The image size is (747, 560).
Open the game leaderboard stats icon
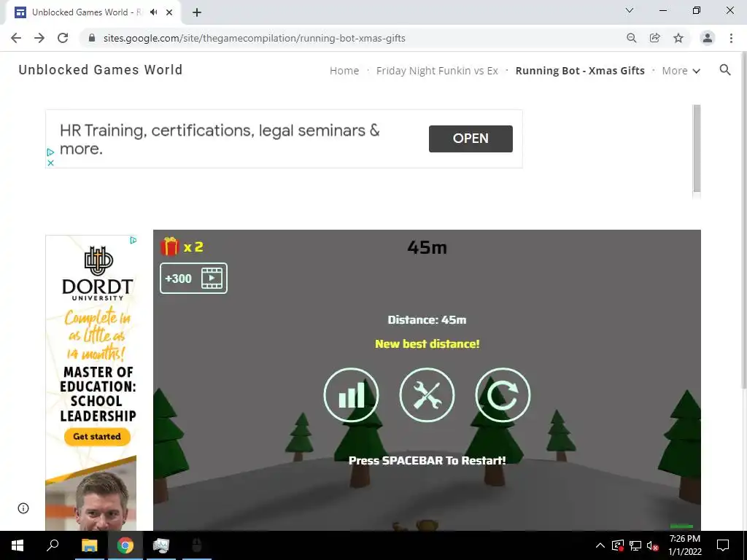coord(351,394)
